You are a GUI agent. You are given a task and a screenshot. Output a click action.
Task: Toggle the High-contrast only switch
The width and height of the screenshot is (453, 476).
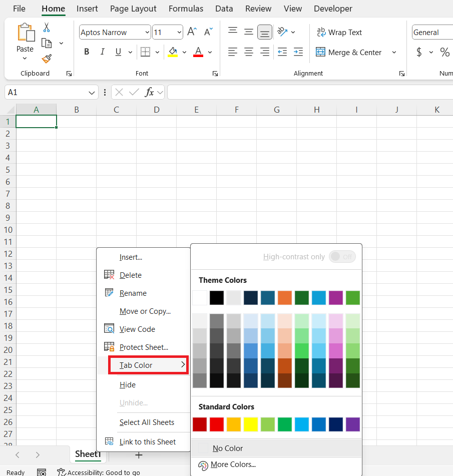click(342, 256)
